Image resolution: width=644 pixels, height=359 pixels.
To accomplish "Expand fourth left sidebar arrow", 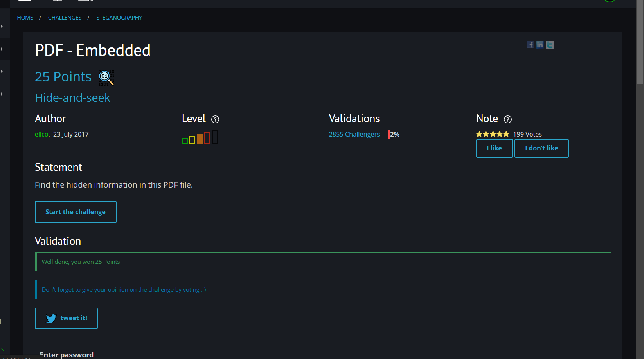I will 2,94.
